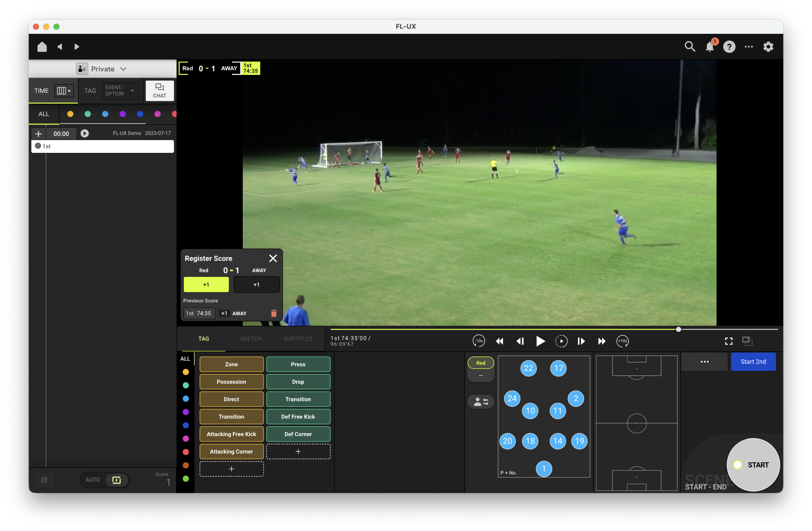Enter fullscreen video mode
Screen dimensions: 812x531
[x=729, y=341]
